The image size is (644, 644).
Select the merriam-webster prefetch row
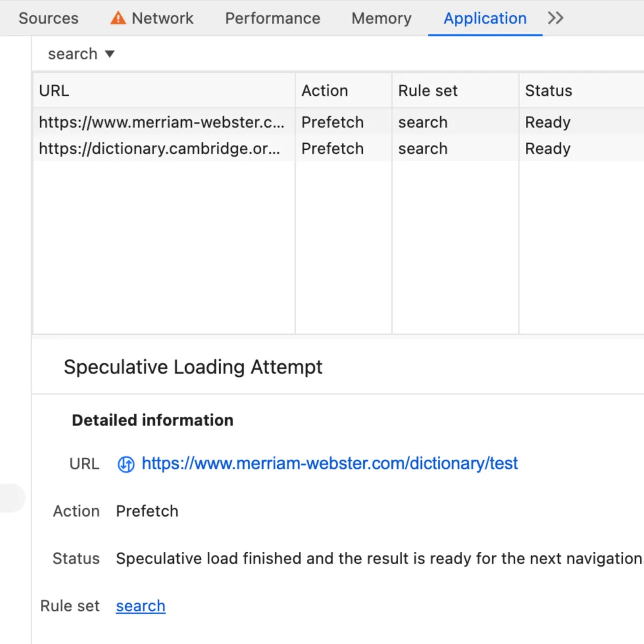[x=162, y=122]
